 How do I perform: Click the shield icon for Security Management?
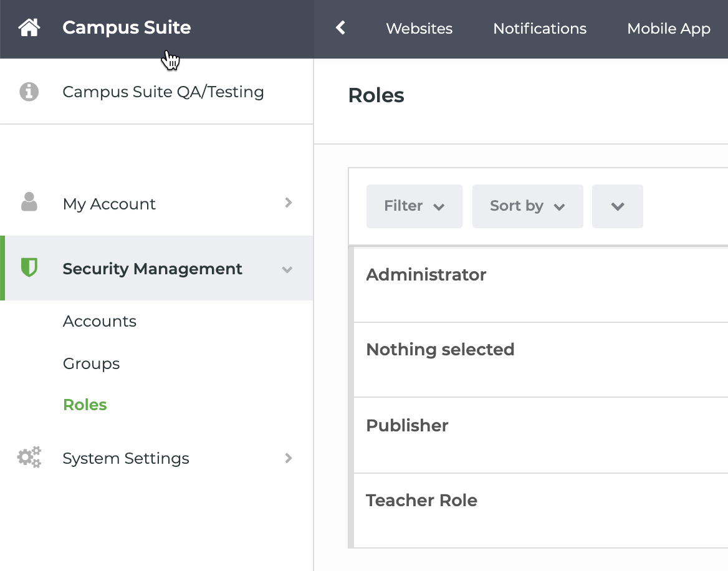coord(29,268)
